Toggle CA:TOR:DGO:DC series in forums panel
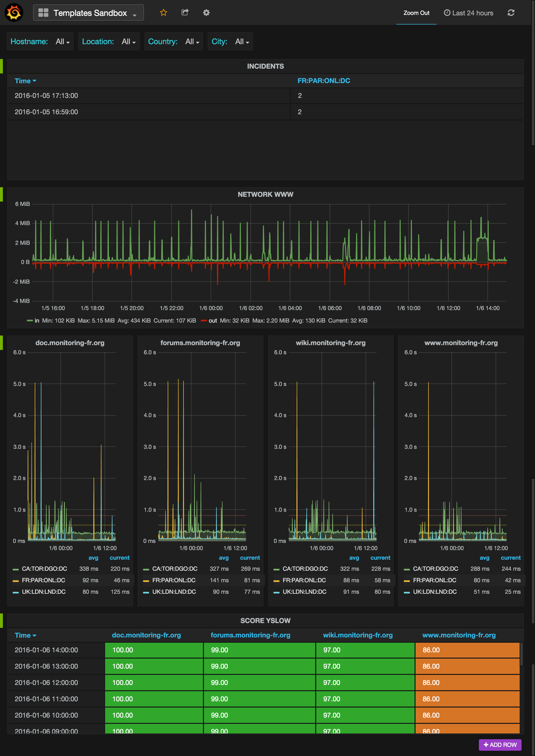 (x=175, y=569)
